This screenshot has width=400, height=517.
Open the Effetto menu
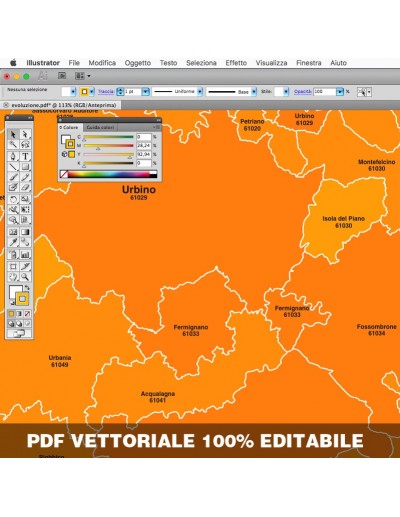pos(236,63)
